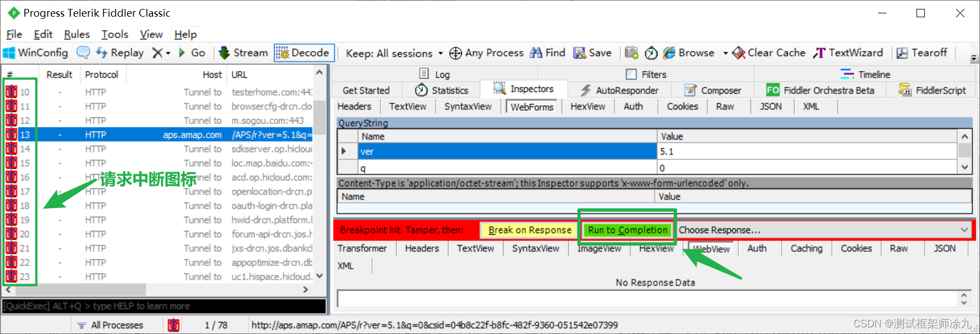Open the Tools menu

(115, 35)
